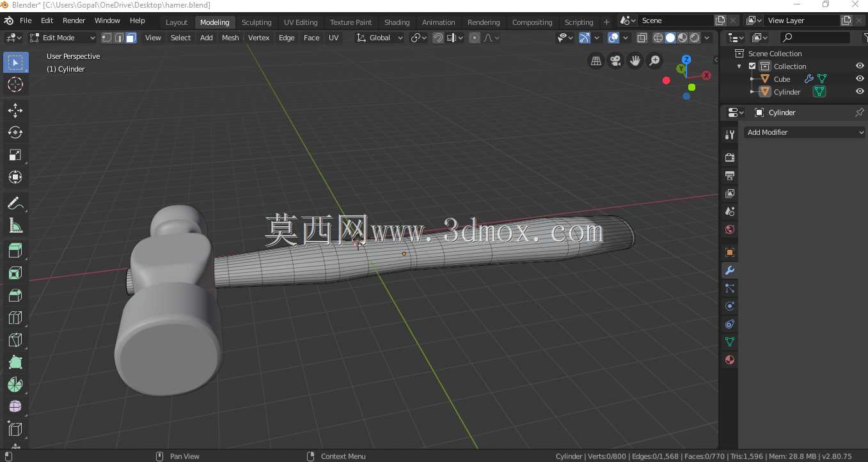This screenshot has height=462, width=868.
Task: Enable face select mode
Action: 130,38
